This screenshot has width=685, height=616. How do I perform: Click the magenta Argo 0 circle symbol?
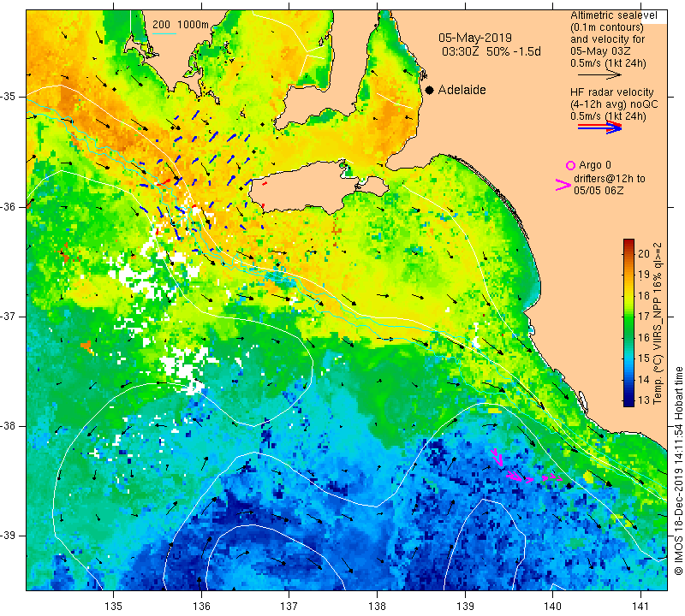click(570, 165)
